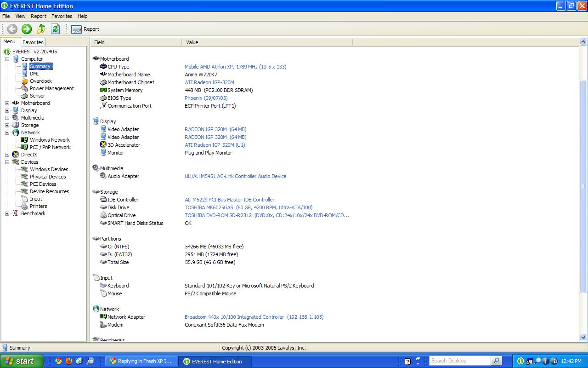Expand the Benchmark tree node
Viewport: 588px width, 368px height.
[7, 213]
